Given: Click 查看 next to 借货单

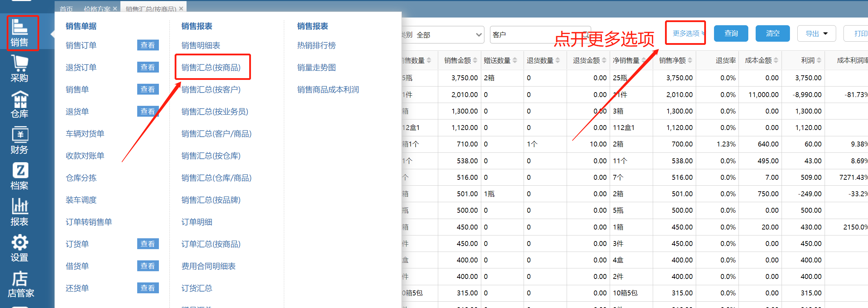Looking at the screenshot, I should pyautogui.click(x=148, y=266).
